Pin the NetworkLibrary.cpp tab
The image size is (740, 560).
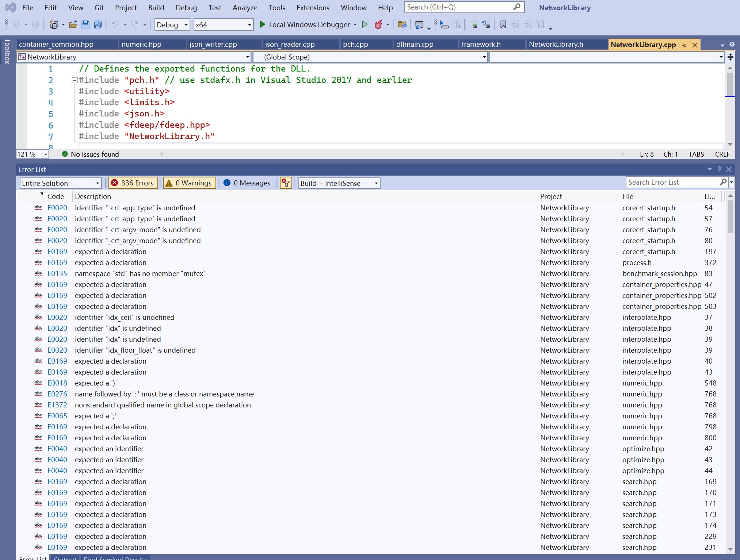[x=684, y=45]
